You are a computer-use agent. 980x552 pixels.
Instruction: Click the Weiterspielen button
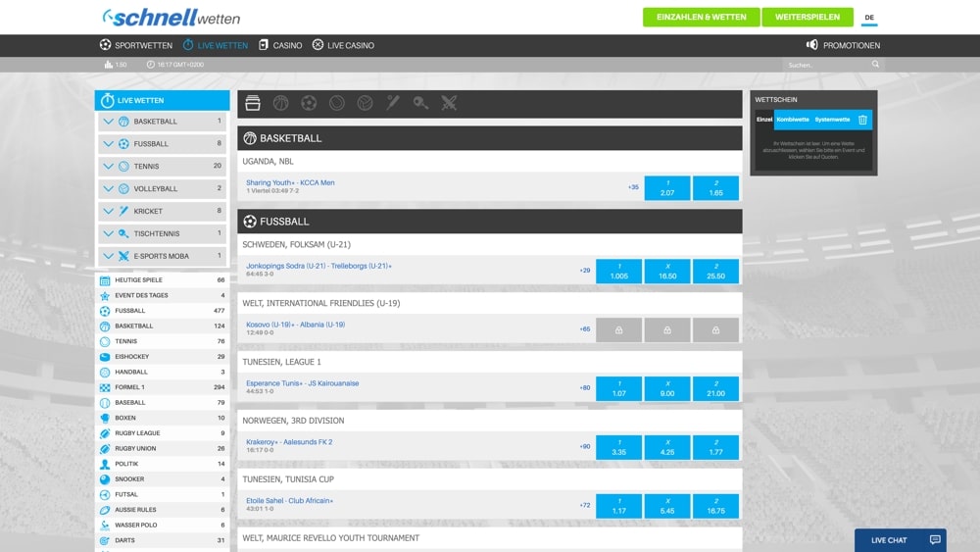coord(808,17)
